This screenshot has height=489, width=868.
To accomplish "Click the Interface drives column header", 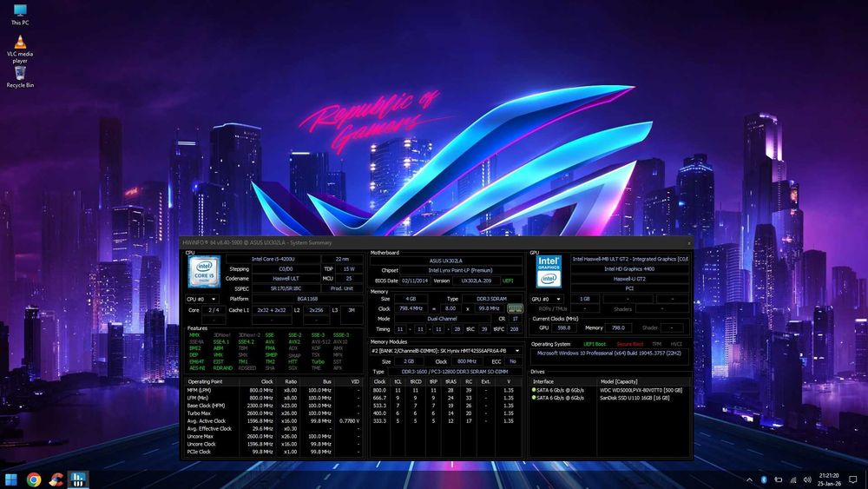I will tap(563, 381).
